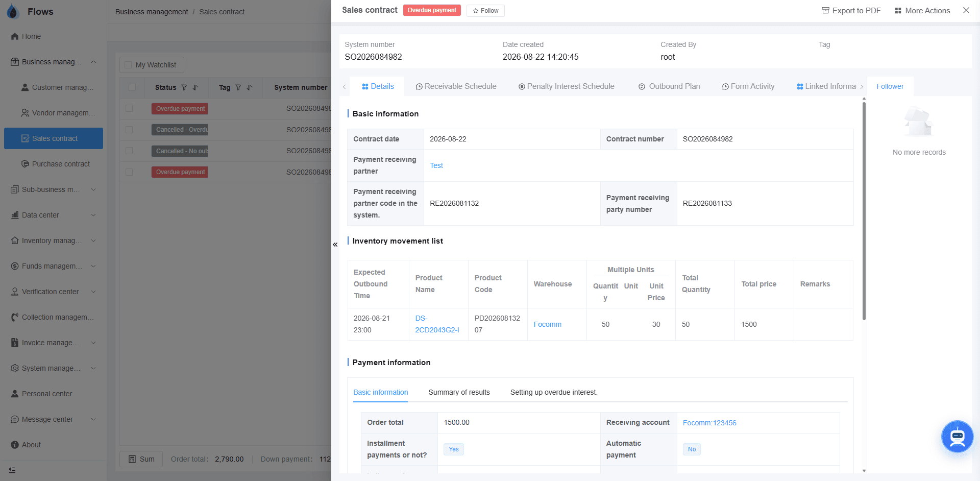Click the Personal center icon item
This screenshot has width=980, height=481.
[x=15, y=394]
